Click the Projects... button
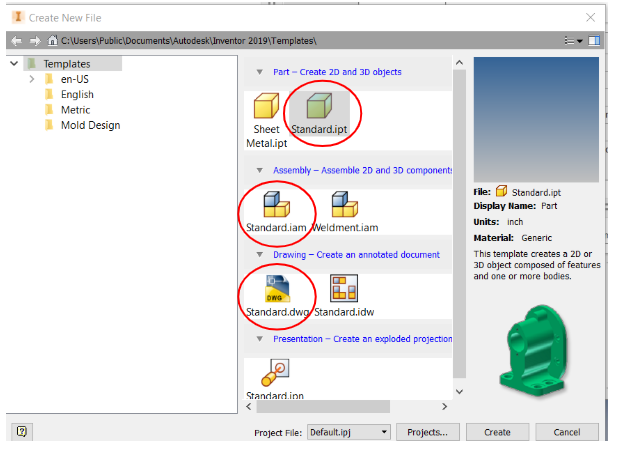This screenshot has height=456, width=617. click(428, 432)
